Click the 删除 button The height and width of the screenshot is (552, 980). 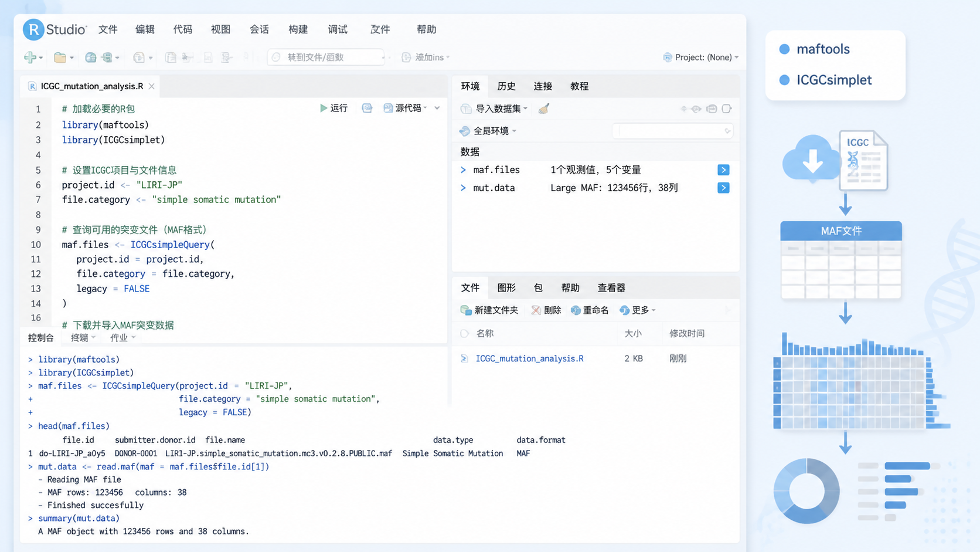(546, 310)
